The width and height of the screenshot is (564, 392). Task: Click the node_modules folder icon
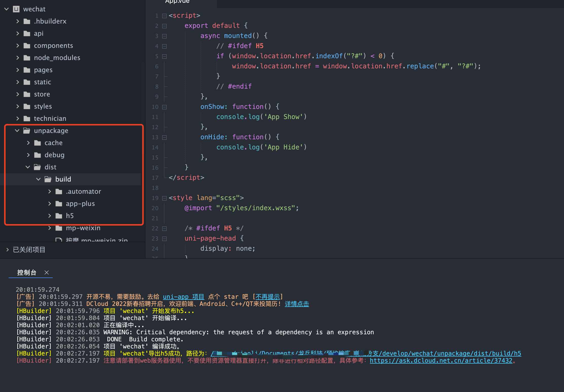[27, 58]
